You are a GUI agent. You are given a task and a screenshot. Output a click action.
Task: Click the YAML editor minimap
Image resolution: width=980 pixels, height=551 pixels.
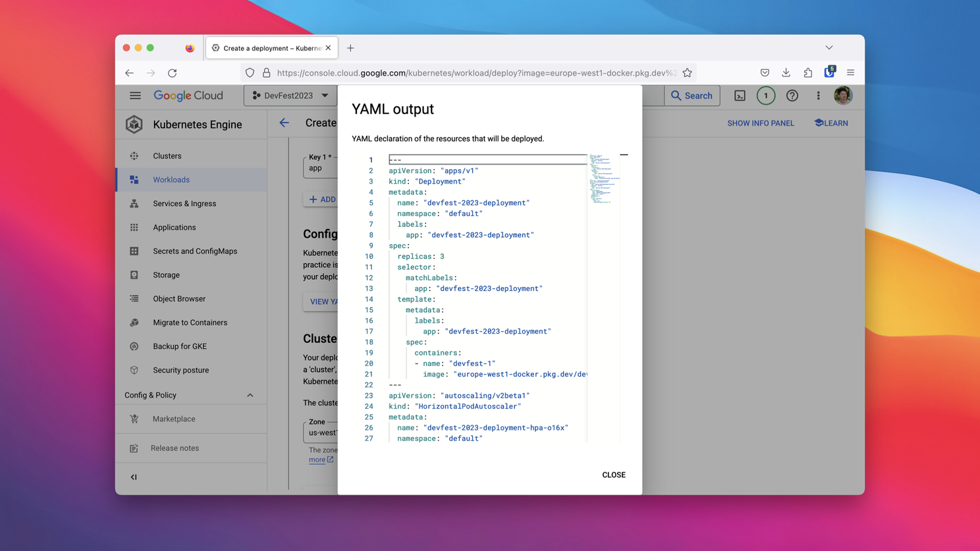pyautogui.click(x=603, y=179)
